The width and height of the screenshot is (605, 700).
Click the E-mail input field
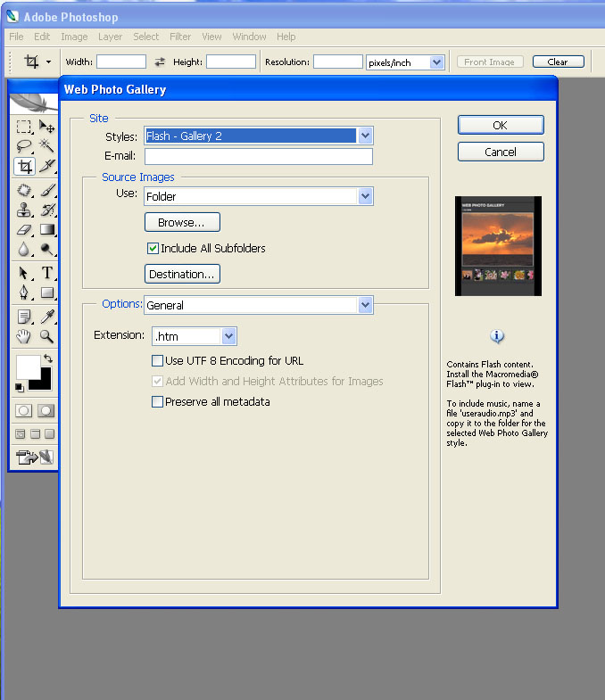258,156
